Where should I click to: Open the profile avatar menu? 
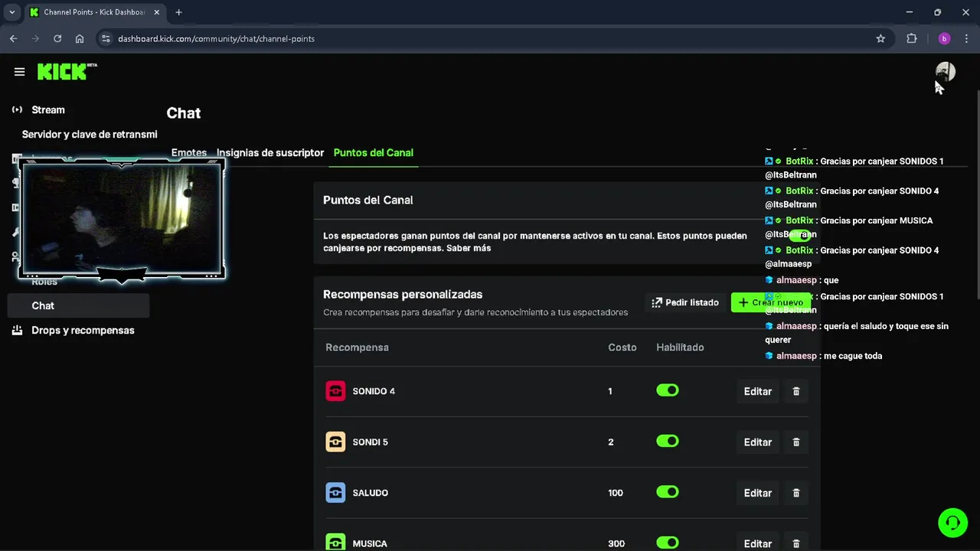tap(945, 72)
